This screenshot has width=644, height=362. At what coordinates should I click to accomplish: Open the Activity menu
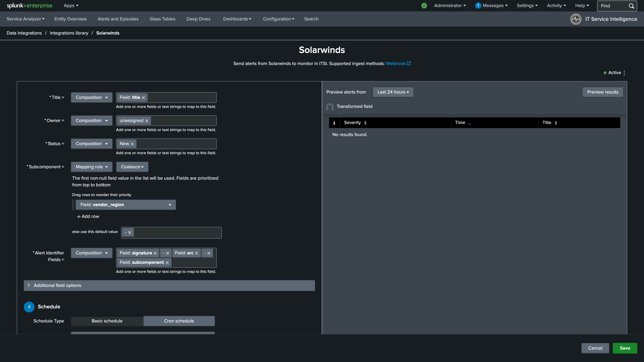click(x=556, y=6)
